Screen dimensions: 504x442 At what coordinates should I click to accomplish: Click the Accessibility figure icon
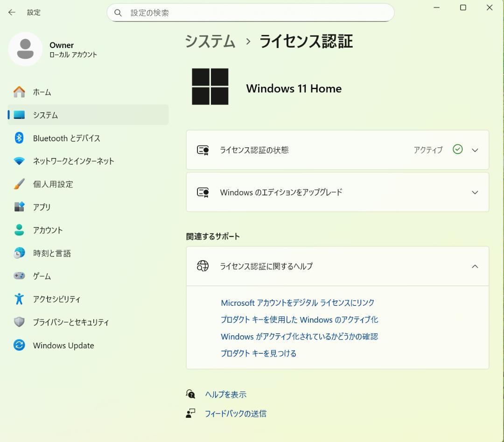pos(19,299)
